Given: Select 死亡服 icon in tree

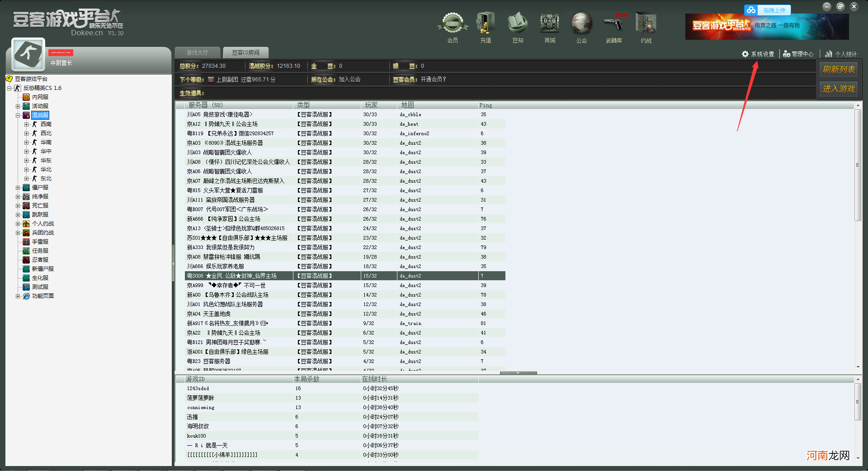Looking at the screenshot, I should [x=26, y=206].
